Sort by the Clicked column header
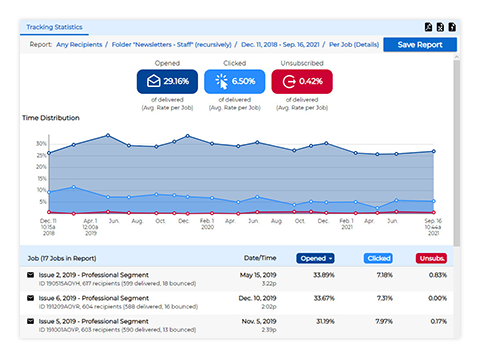 click(378, 258)
